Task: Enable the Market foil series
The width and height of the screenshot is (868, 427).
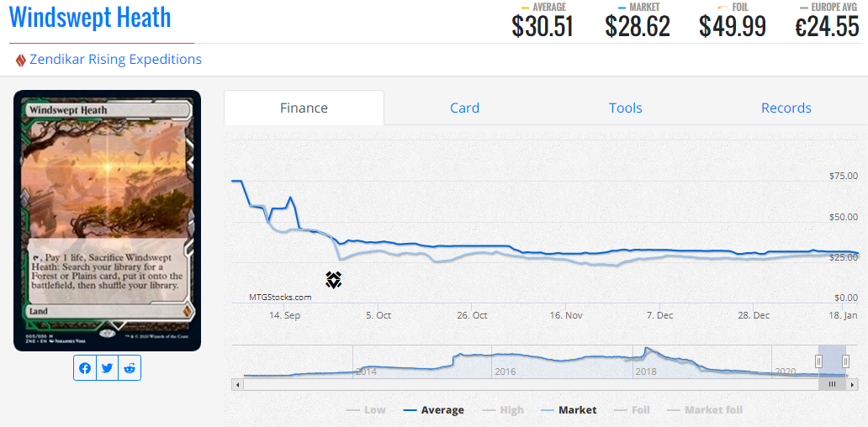Action: click(705, 410)
